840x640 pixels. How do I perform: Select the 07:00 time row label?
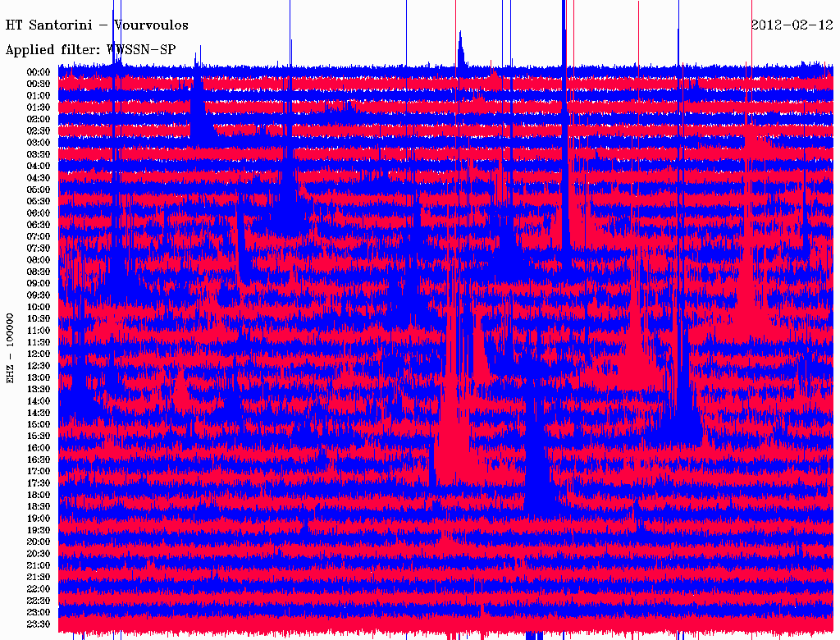(39, 237)
